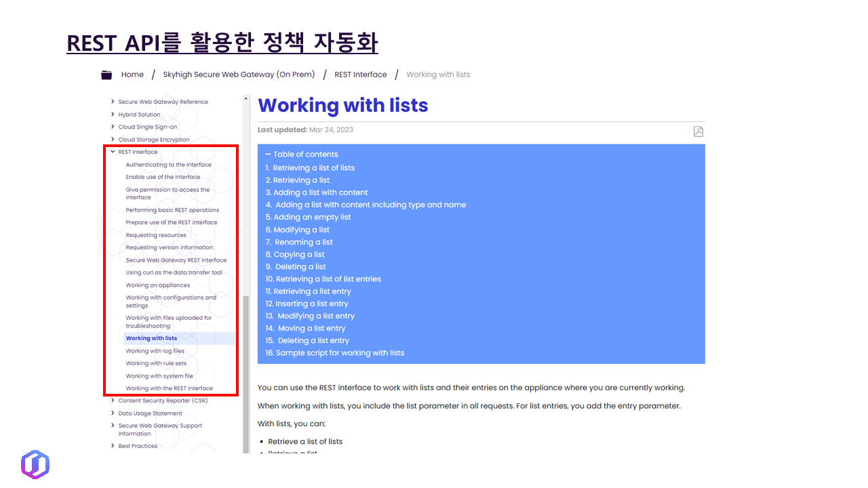Open Skyhigh Secure Web Gateway breadcrumb
The height and width of the screenshot is (488, 868).
tap(239, 75)
